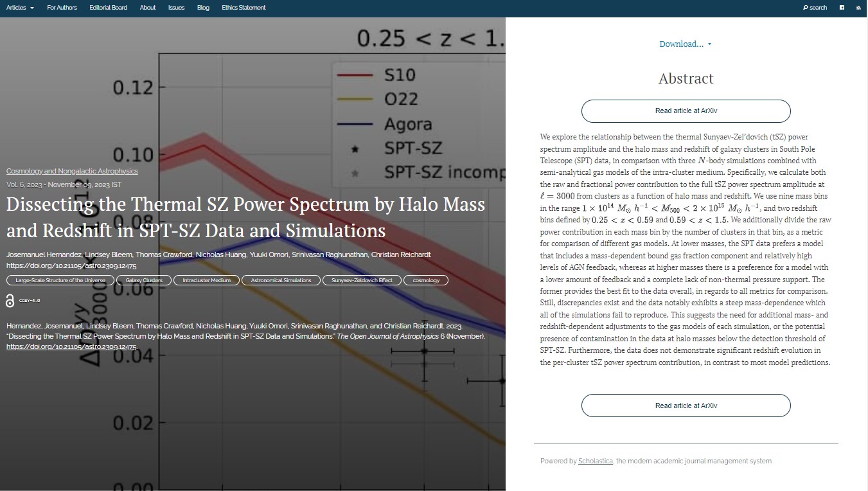Open the Ethics Statement page

[244, 8]
